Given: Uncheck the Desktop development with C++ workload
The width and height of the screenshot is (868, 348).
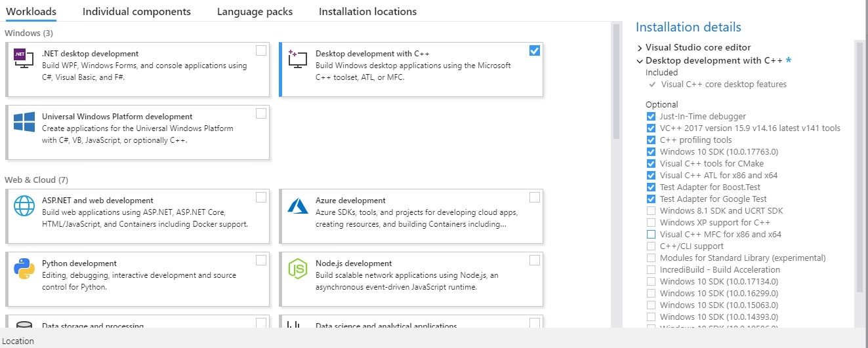Looking at the screenshot, I should 534,50.
